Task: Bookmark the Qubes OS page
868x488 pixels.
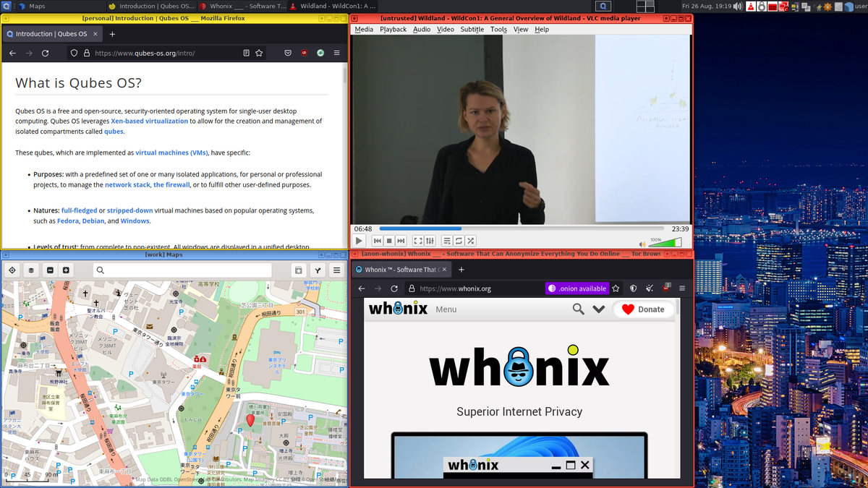Action: coord(259,53)
